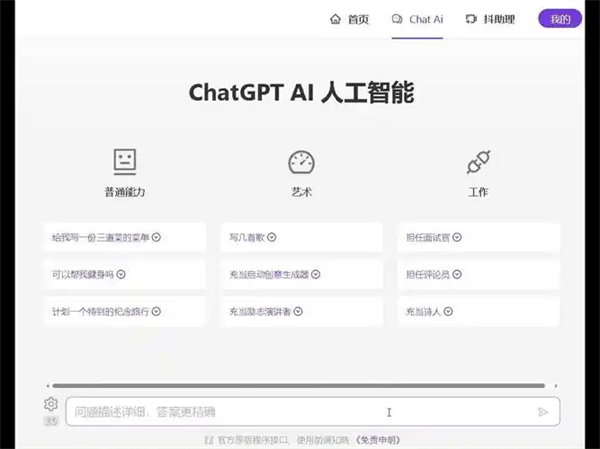Choose prompt 担任评论员

coord(479,274)
